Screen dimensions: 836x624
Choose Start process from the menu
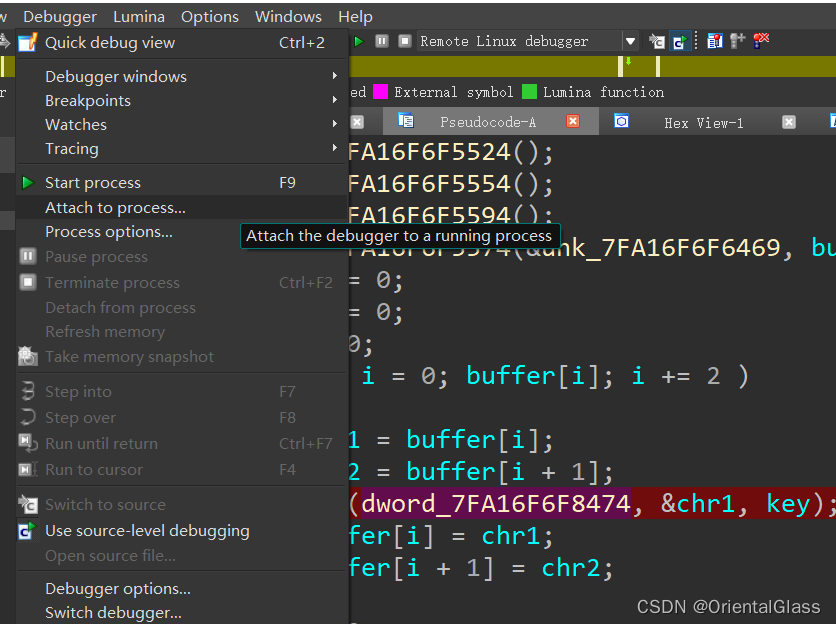[182, 182]
